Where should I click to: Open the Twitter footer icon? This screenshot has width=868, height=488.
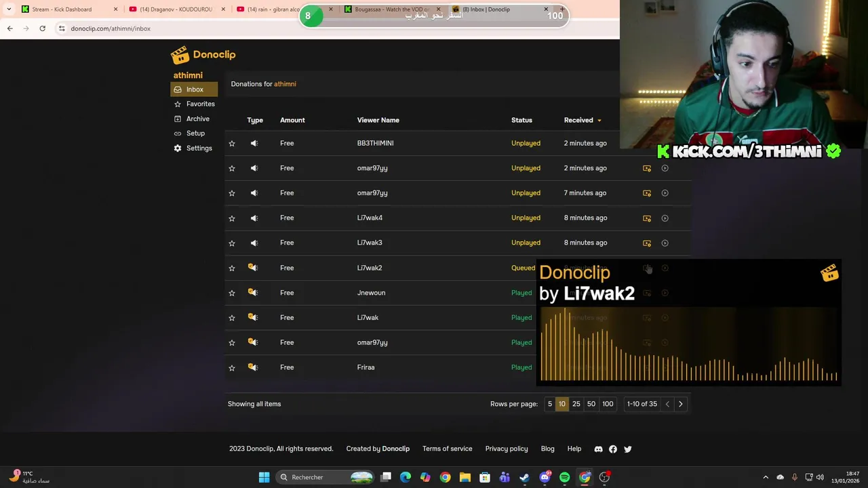(x=628, y=449)
